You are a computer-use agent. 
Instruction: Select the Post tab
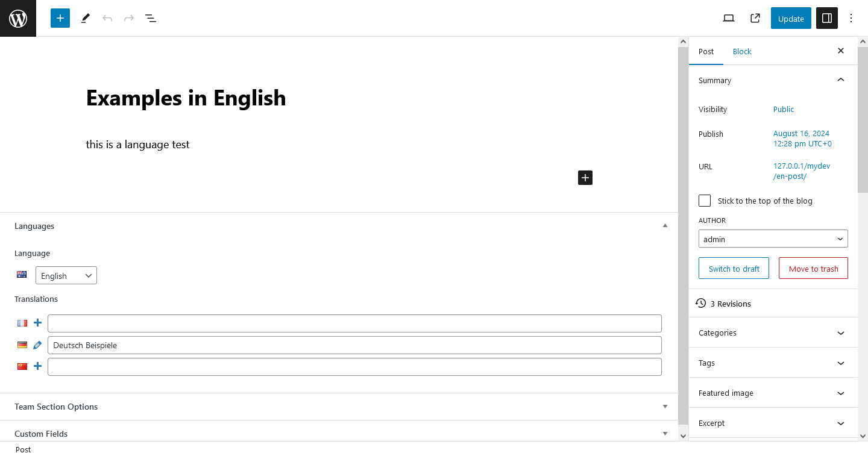pos(706,51)
